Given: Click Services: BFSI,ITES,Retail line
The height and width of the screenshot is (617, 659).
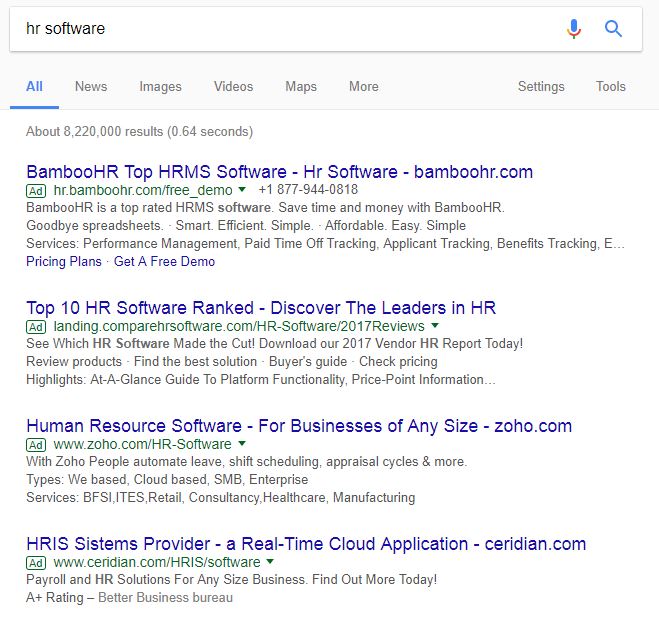Looking at the screenshot, I should click(x=221, y=498).
